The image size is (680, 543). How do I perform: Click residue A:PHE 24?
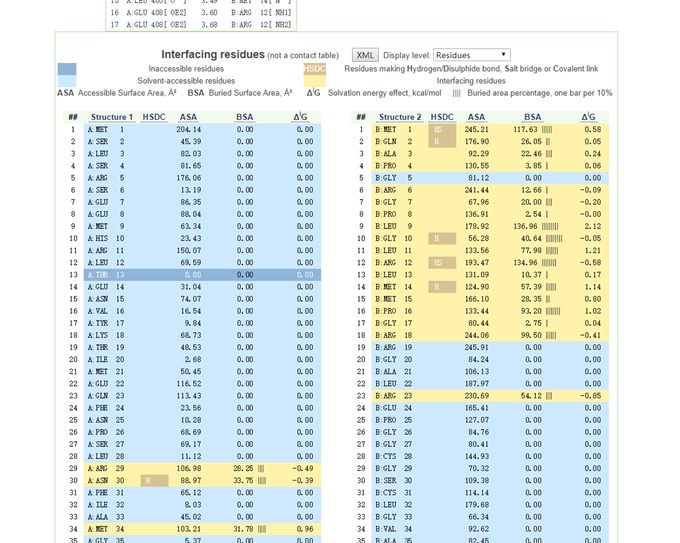click(x=106, y=408)
